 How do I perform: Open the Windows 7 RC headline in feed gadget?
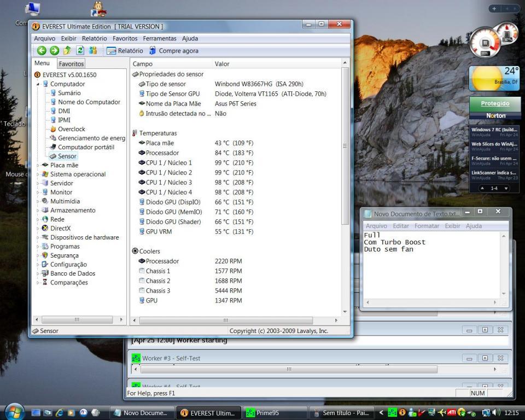494,130
